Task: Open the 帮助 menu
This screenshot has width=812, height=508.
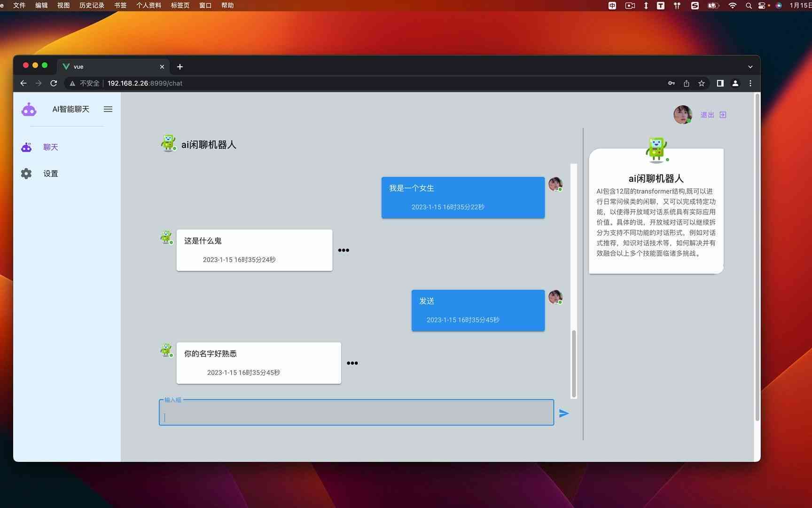Action: (227, 5)
